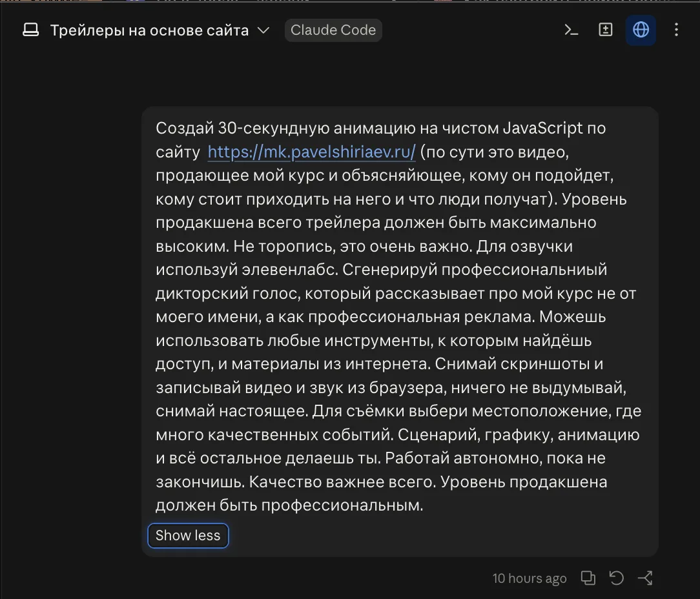The height and width of the screenshot is (599, 700).
Task: Click the retry circular-arrow icon
Action: pyautogui.click(x=617, y=578)
